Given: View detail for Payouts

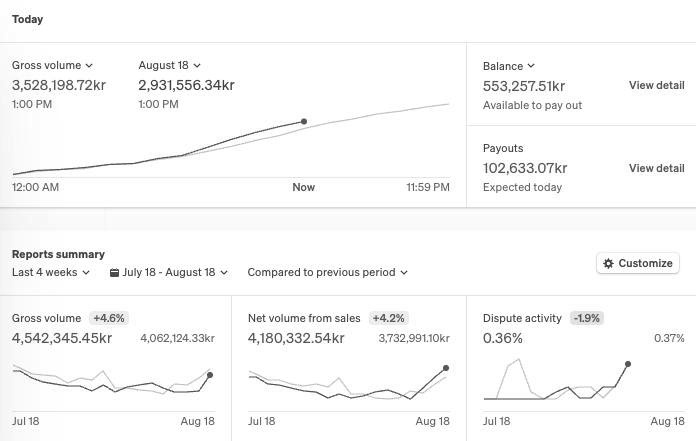Looking at the screenshot, I should (x=656, y=169).
